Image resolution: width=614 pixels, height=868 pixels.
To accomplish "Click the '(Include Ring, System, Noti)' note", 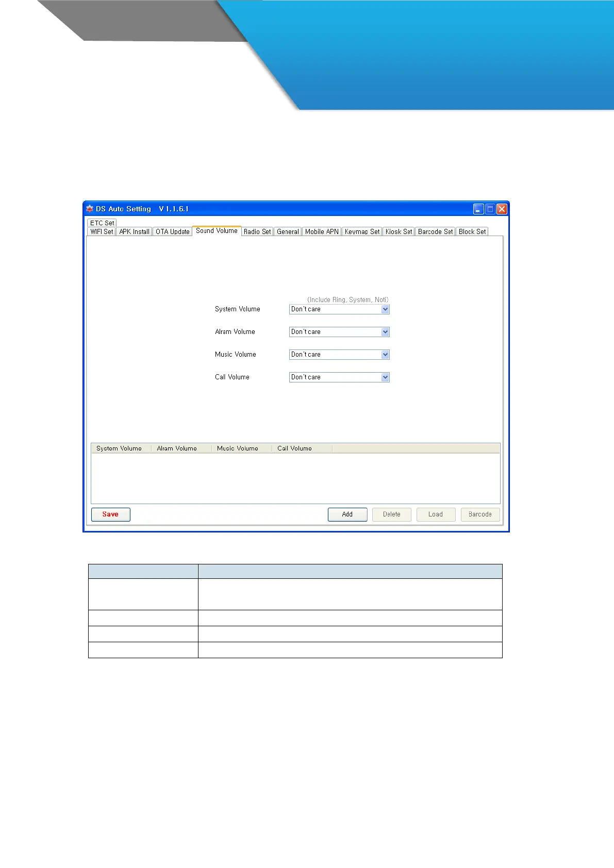I will [x=348, y=299].
